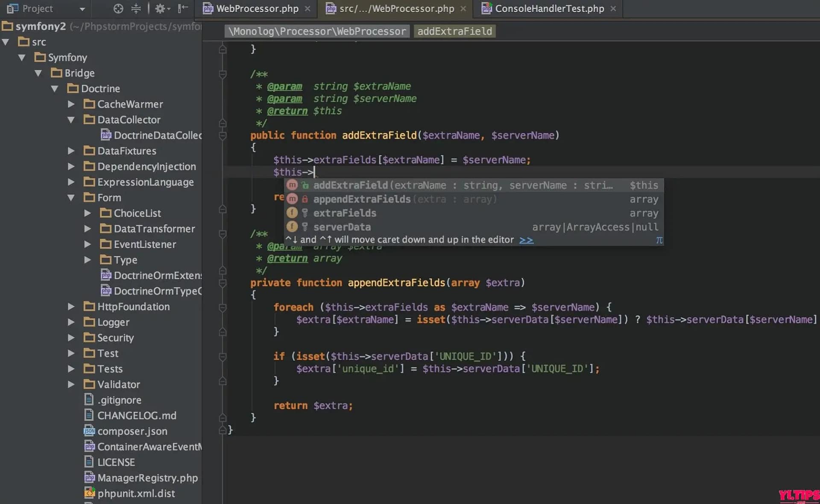Expand the HttpFoundation folder
This screenshot has width=820, height=504.
(x=71, y=306)
